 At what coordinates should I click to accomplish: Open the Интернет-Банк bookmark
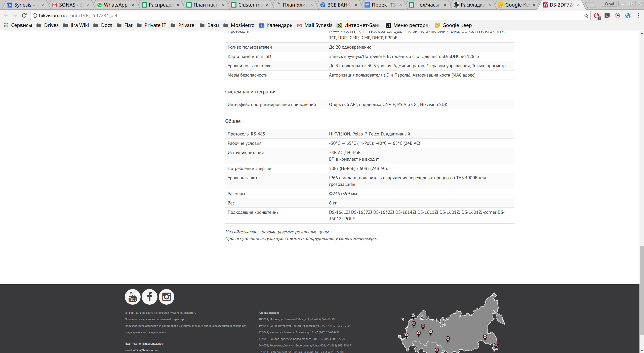358,25
